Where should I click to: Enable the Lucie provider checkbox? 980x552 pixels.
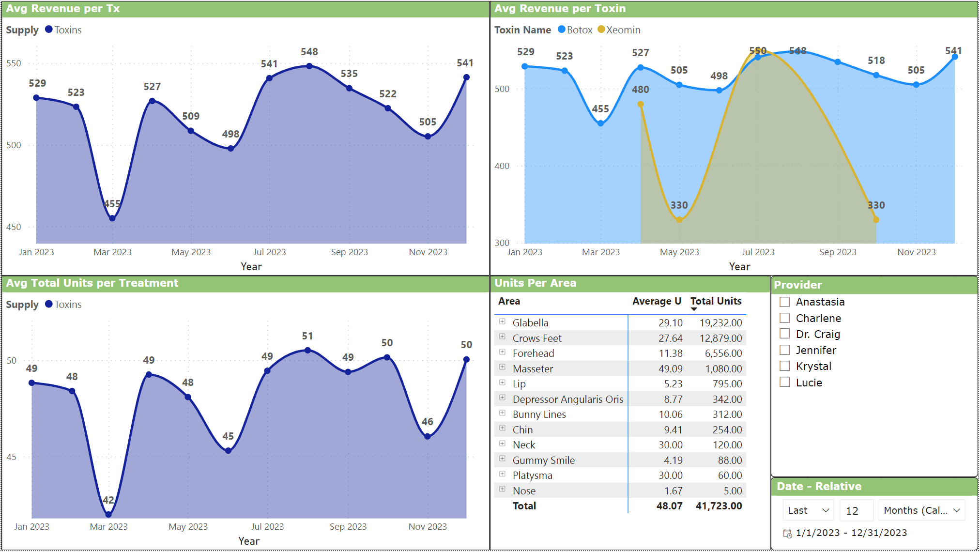click(x=785, y=383)
